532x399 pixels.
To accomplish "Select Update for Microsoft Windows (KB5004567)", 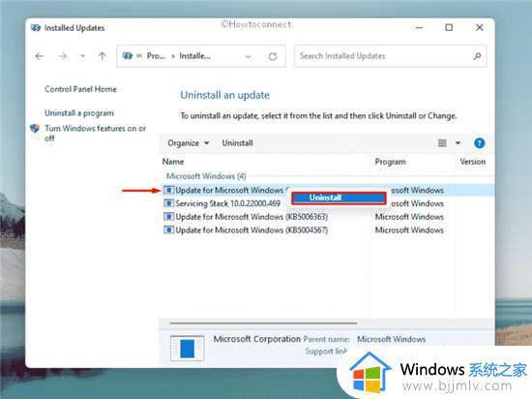I will 251,230.
